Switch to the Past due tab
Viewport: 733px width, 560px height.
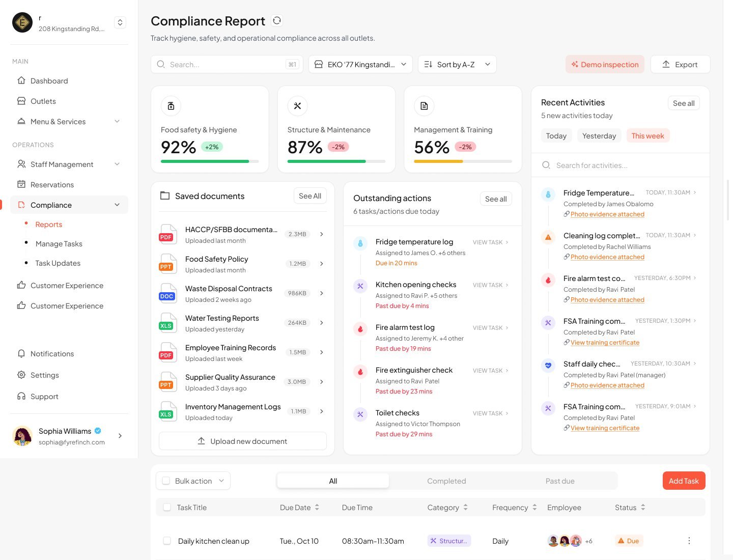click(560, 481)
